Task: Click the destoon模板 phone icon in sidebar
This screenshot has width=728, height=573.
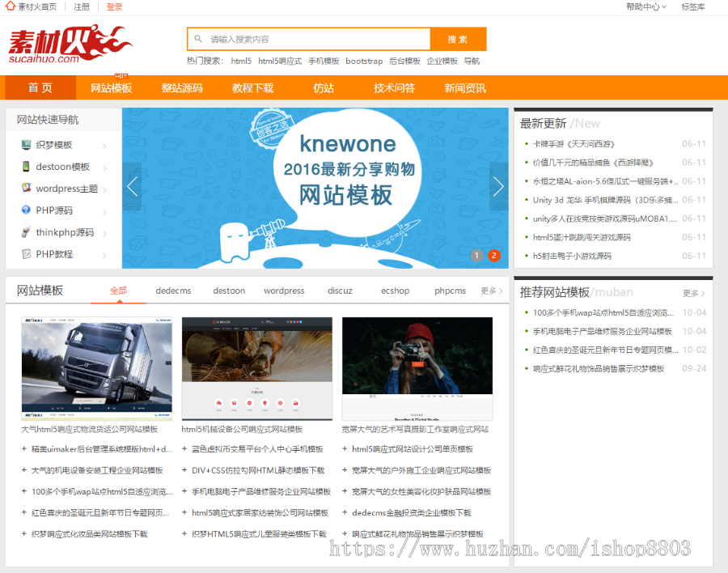Action: [x=27, y=167]
